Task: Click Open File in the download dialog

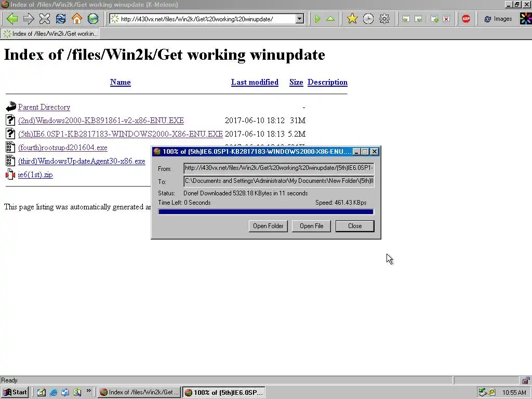Action: click(x=312, y=226)
